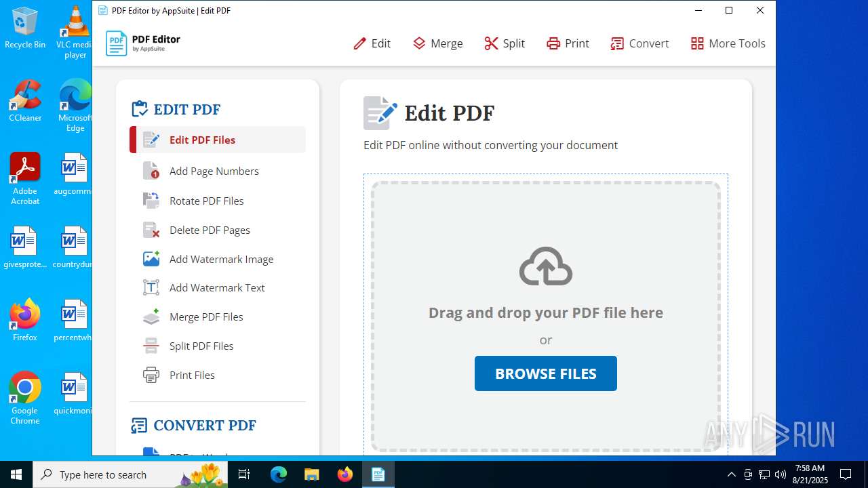Open Microsoft Edge from taskbar
Screen dimensions: 868x488
pos(279,474)
